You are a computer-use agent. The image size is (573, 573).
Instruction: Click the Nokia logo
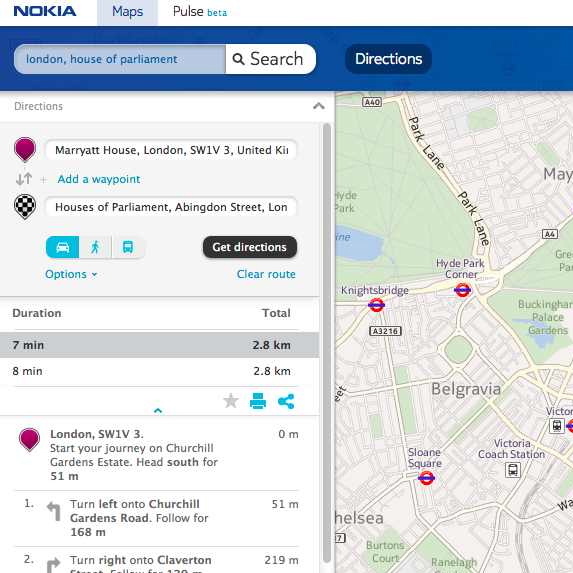[45, 11]
